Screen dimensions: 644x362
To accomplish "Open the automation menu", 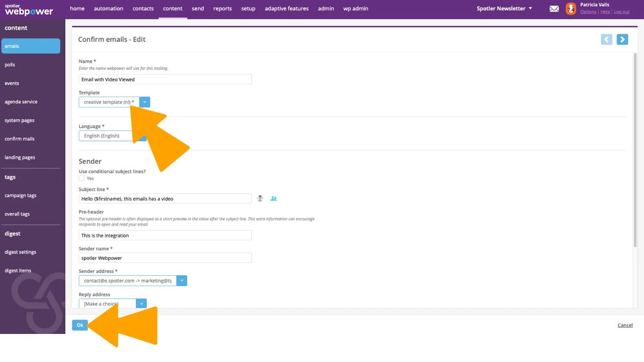I will 108,9.
